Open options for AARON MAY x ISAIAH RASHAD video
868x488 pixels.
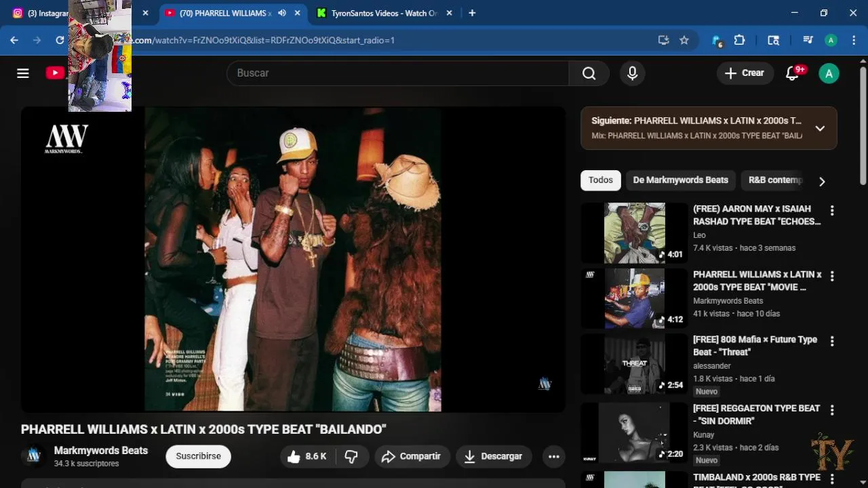point(832,211)
